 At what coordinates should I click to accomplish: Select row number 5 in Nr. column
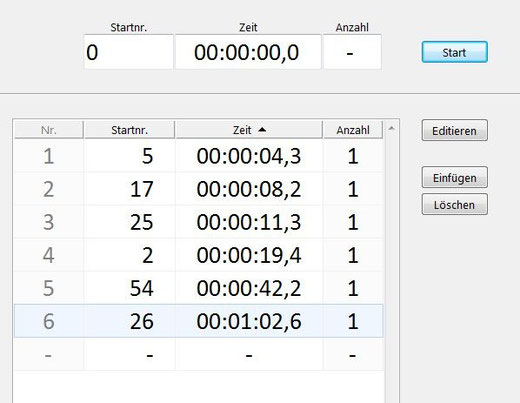coord(49,288)
